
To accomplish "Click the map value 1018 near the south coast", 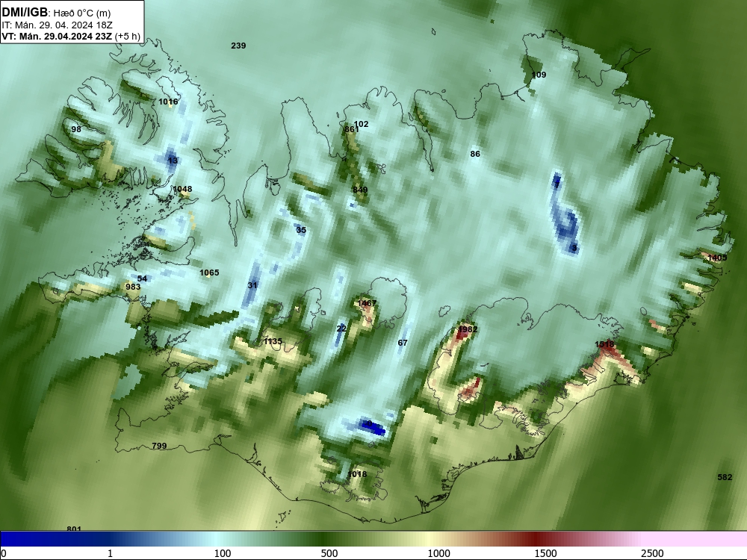I will pyautogui.click(x=357, y=474).
